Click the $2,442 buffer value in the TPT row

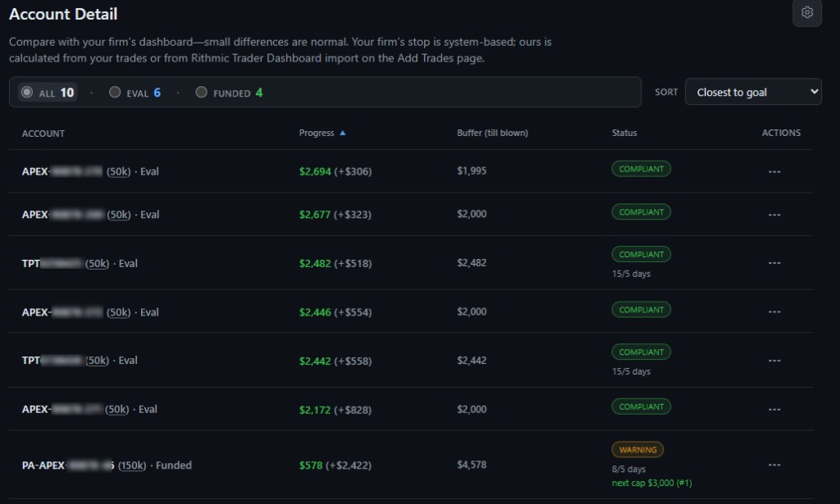point(472,361)
